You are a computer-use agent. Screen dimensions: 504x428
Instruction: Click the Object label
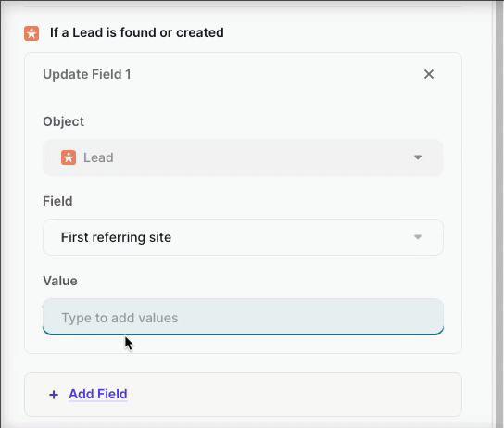[x=63, y=121]
